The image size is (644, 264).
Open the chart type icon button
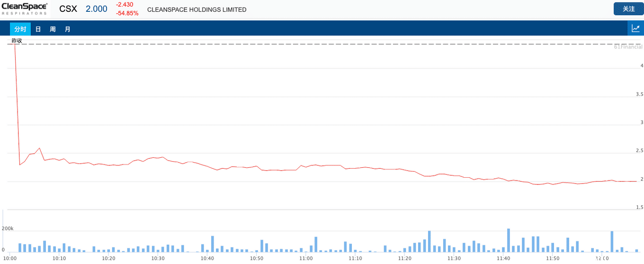pyautogui.click(x=635, y=28)
